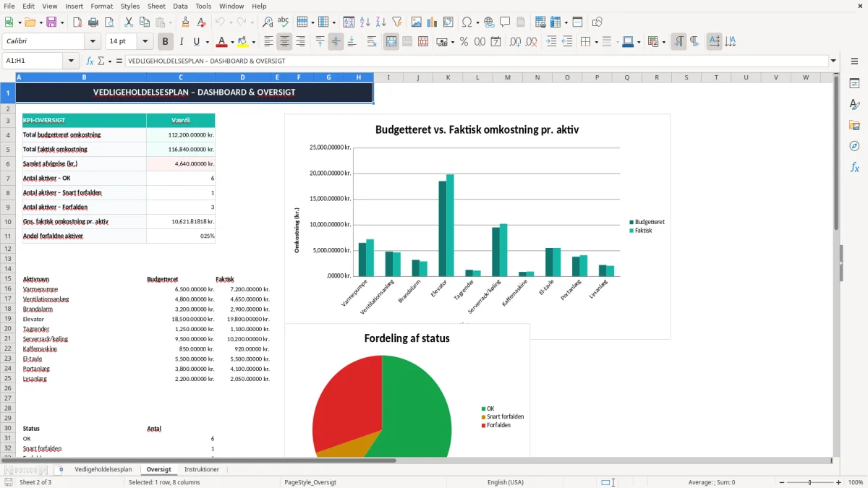
Task: Toggle Right-To-Left text direction
Action: [x=694, y=42]
